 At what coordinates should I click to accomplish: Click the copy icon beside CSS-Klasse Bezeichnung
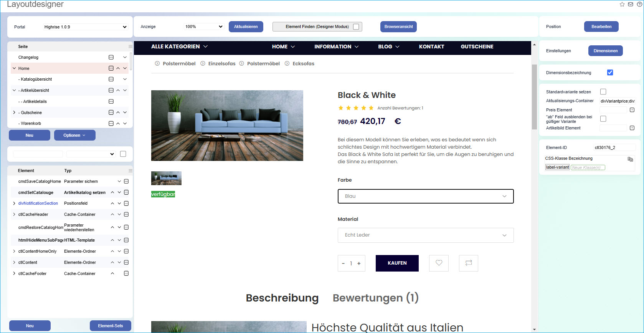630,159
